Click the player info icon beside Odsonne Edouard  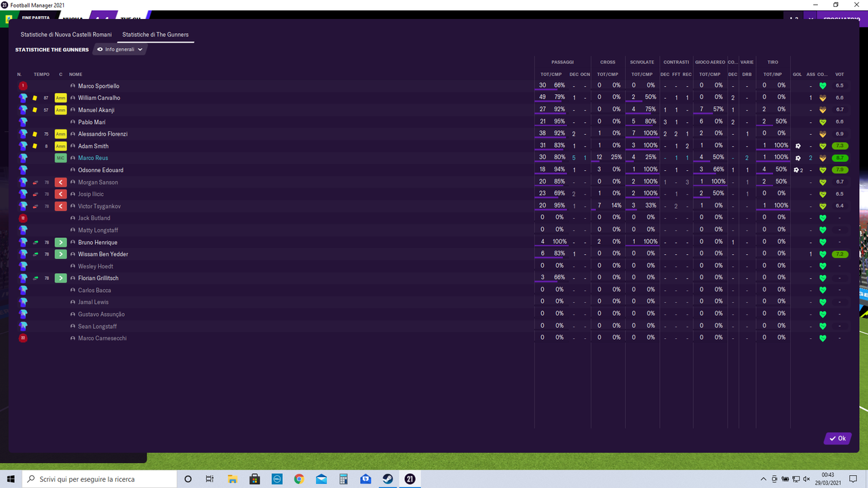click(x=73, y=170)
